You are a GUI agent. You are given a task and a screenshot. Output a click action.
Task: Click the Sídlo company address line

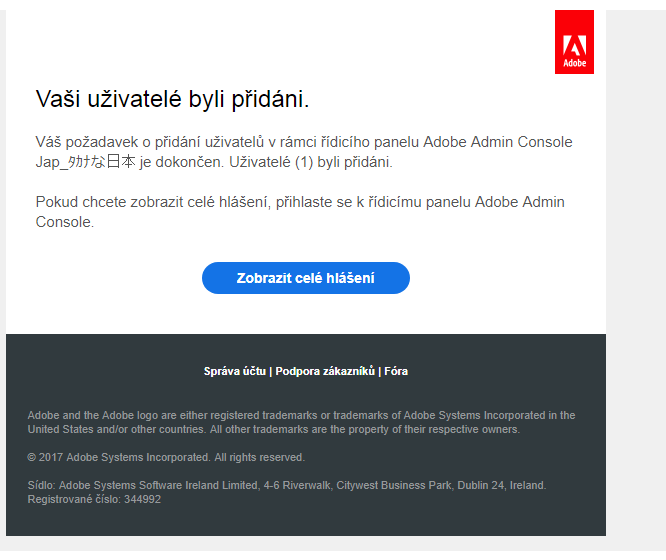pyautogui.click(x=286, y=485)
